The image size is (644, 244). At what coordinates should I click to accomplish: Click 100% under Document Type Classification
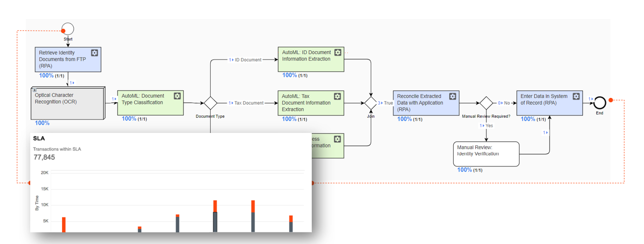coord(129,118)
